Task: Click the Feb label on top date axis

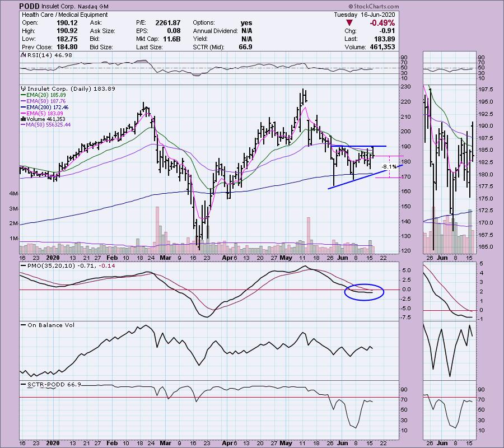Action: point(112,258)
